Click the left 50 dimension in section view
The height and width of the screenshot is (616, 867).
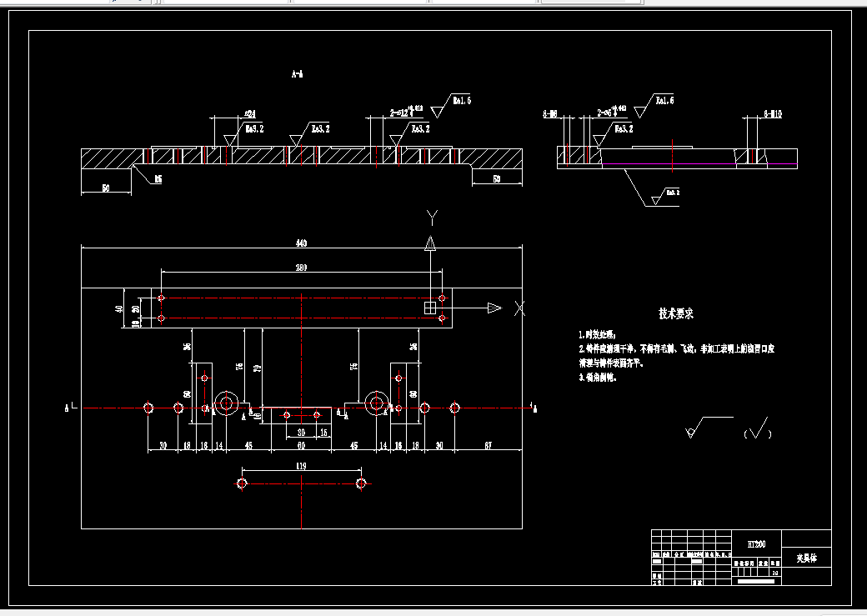tap(106, 188)
